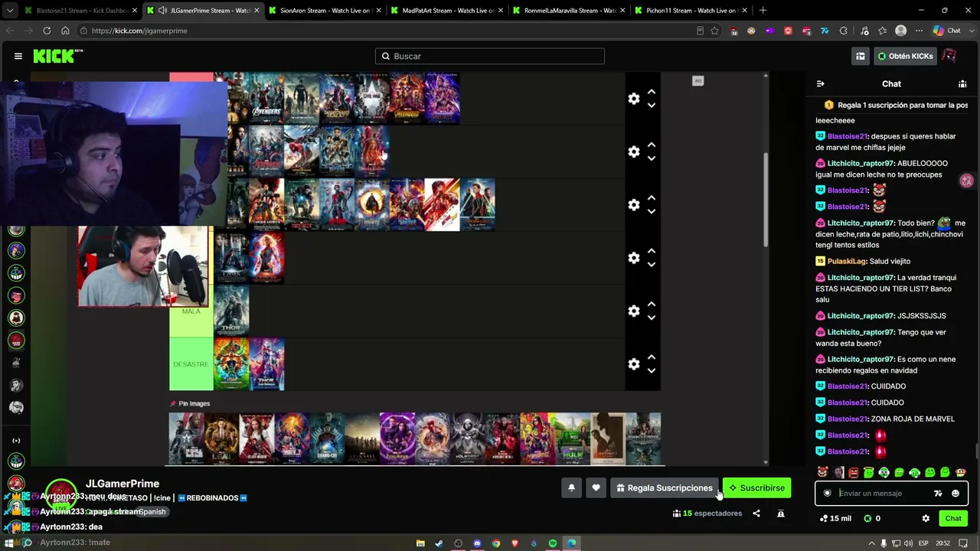
Task: Open the emoji picker in chat
Action: click(x=955, y=494)
